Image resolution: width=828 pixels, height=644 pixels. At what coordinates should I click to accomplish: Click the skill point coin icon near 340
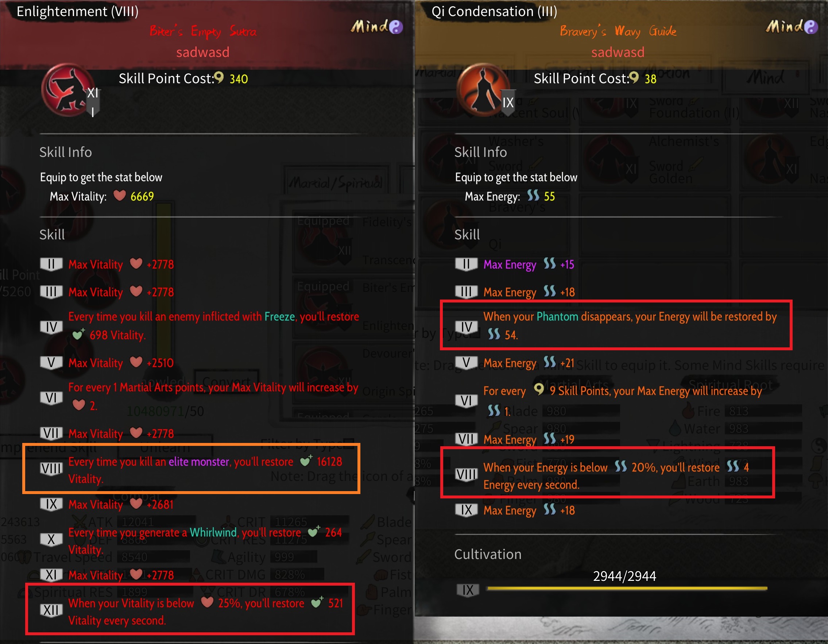(219, 77)
